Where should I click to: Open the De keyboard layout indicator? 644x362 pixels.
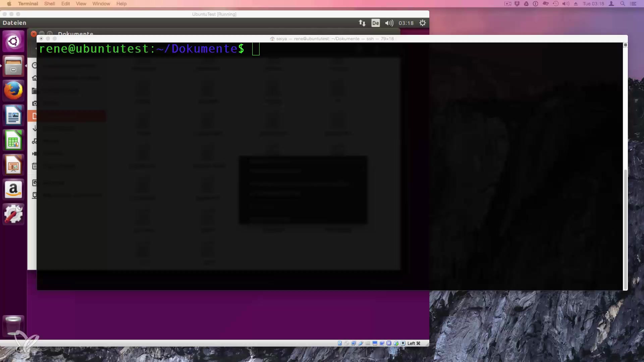coord(375,23)
